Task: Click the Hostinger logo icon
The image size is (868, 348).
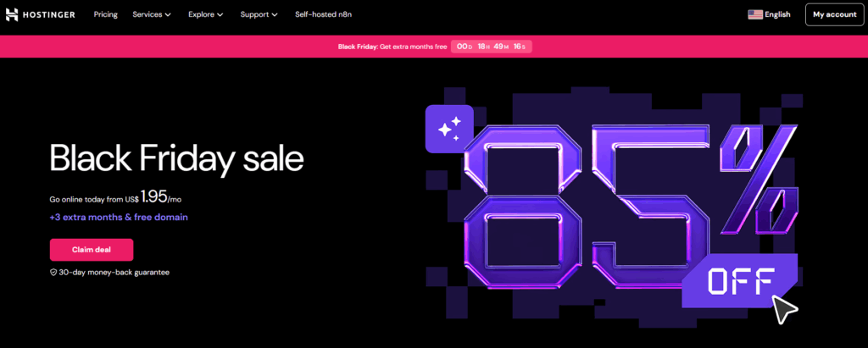Action: [x=12, y=14]
